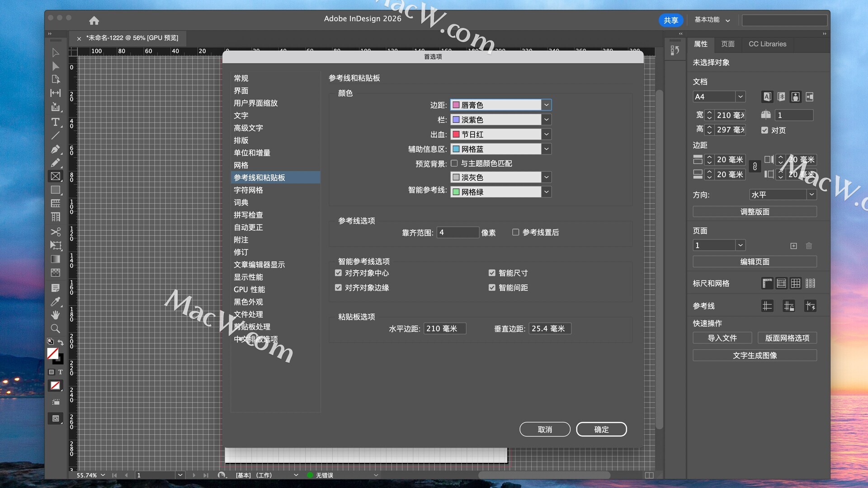Image resolution: width=868 pixels, height=488 pixels.
Task: Click the Home icon
Action: (94, 20)
